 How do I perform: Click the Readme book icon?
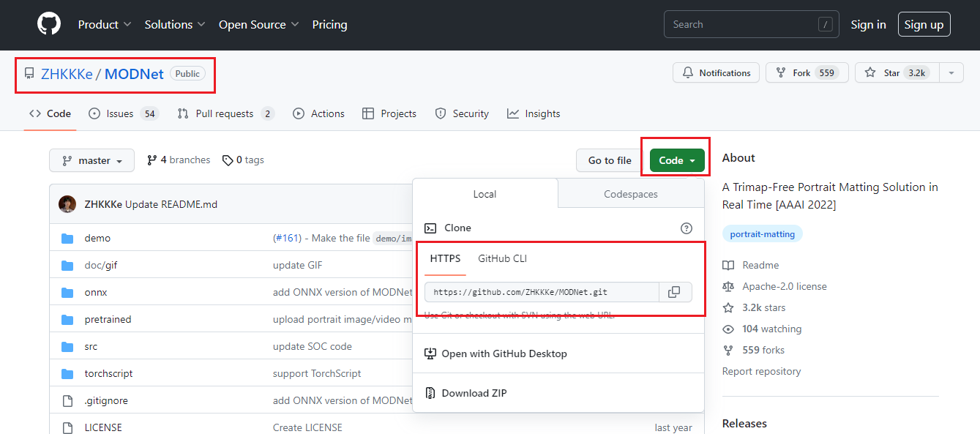tap(728, 265)
